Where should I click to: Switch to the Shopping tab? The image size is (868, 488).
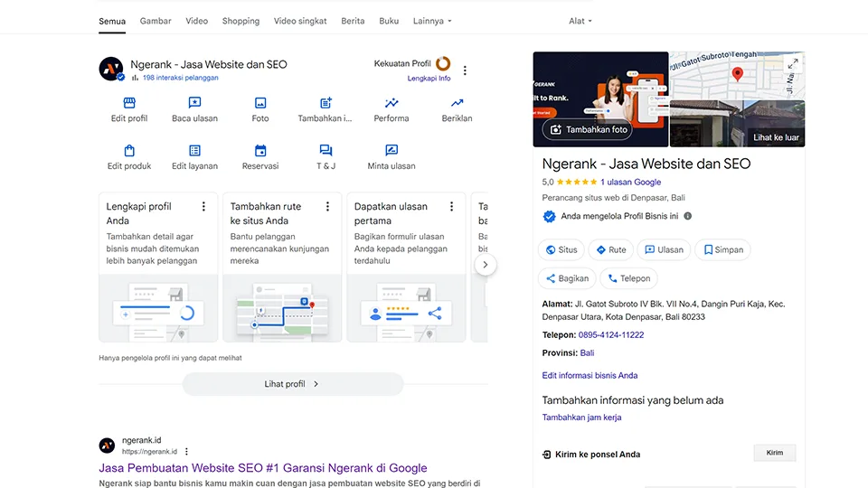pyautogui.click(x=241, y=21)
